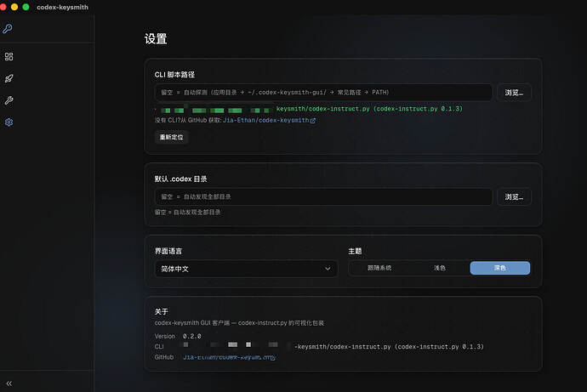The height and width of the screenshot is (392, 587).
Task: Click the hint text 留空 = 自动发现全部目录 below field
Action: [187, 212]
